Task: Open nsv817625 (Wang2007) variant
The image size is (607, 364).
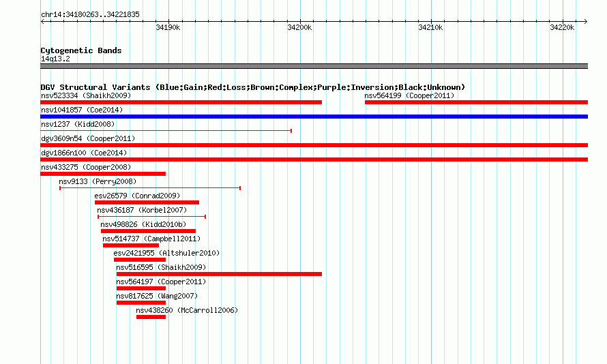Action: [157, 296]
